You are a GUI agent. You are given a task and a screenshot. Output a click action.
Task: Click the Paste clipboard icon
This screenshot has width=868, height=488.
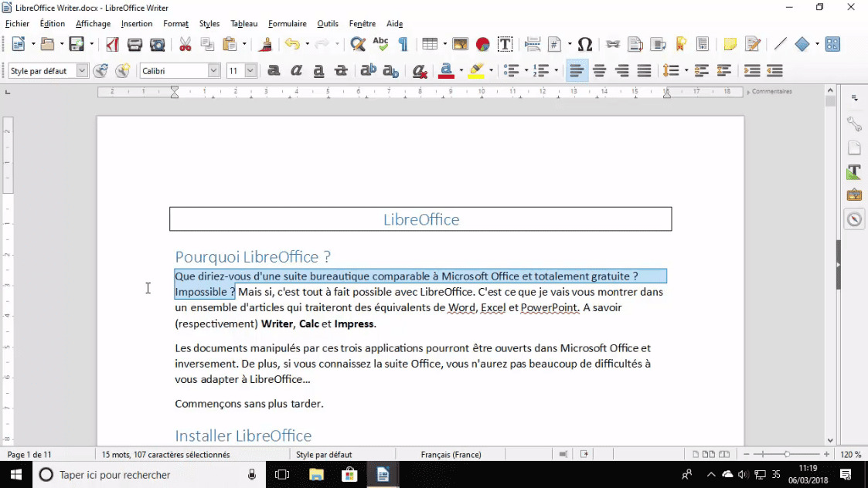pos(230,44)
